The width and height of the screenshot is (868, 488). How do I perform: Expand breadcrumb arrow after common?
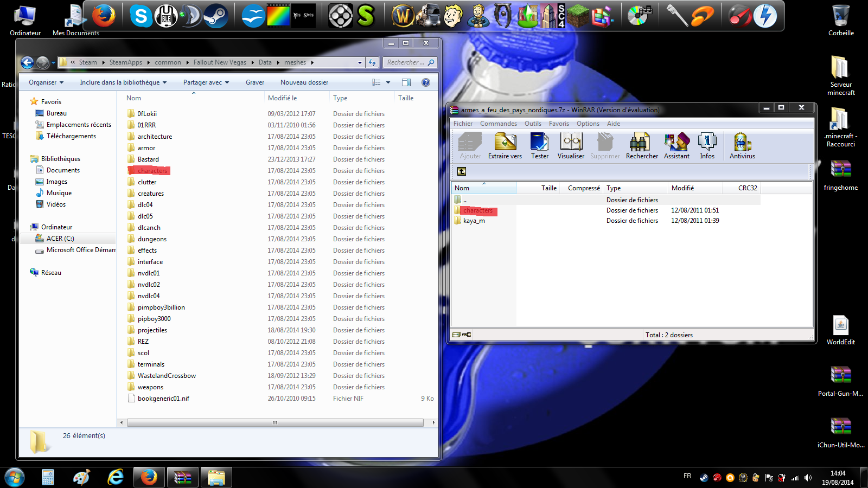(x=187, y=62)
